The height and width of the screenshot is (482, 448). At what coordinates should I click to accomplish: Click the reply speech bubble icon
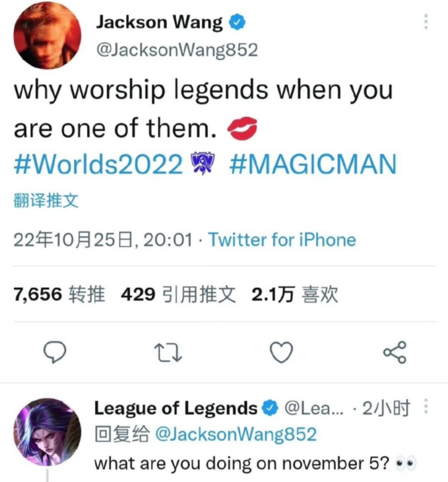click(55, 353)
